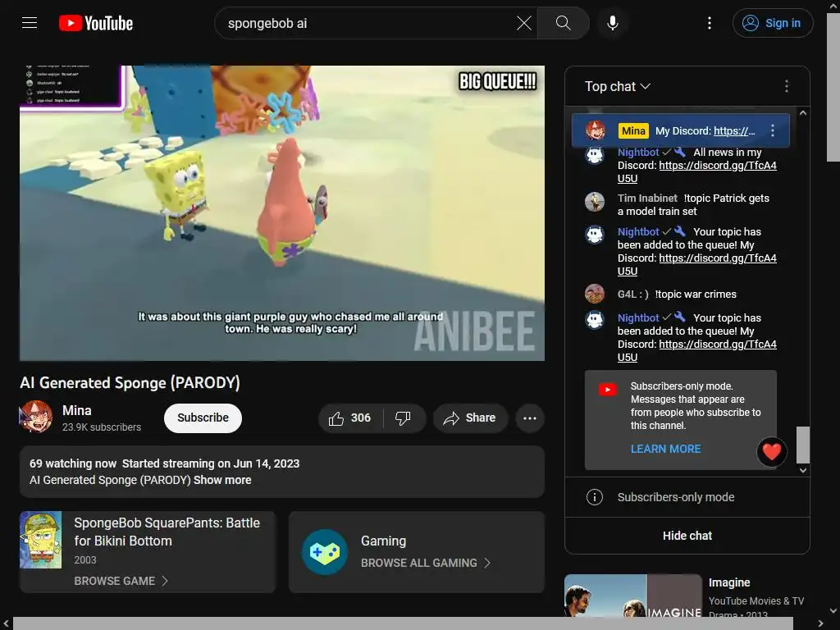This screenshot has height=630, width=840.
Task: Click the Sign in button
Action: 773,23
